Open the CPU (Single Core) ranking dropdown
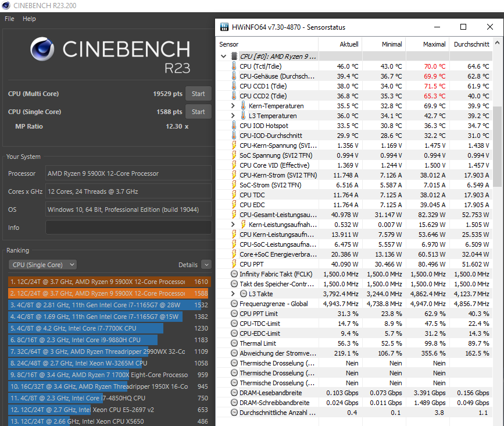Image resolution: width=504 pixels, height=426 pixels. point(43,265)
